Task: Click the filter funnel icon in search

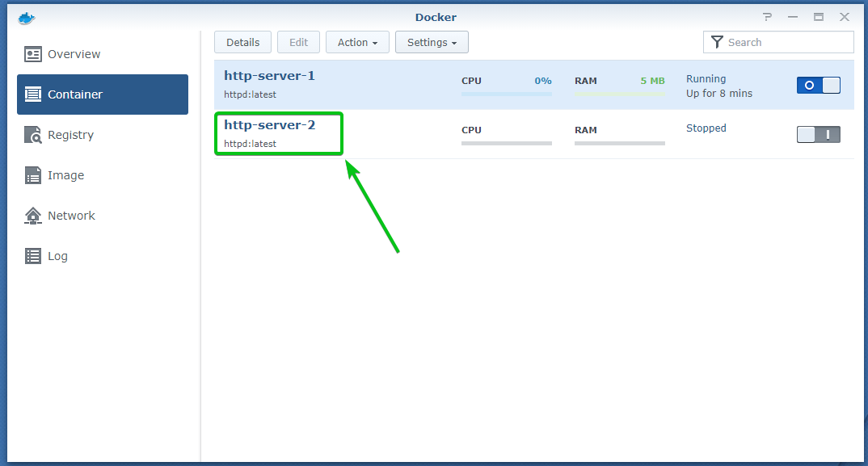Action: click(717, 42)
